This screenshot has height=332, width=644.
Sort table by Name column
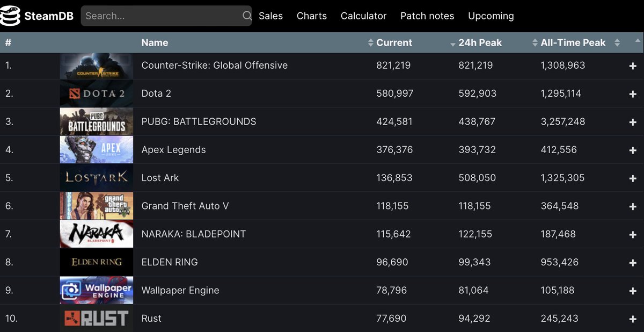155,42
